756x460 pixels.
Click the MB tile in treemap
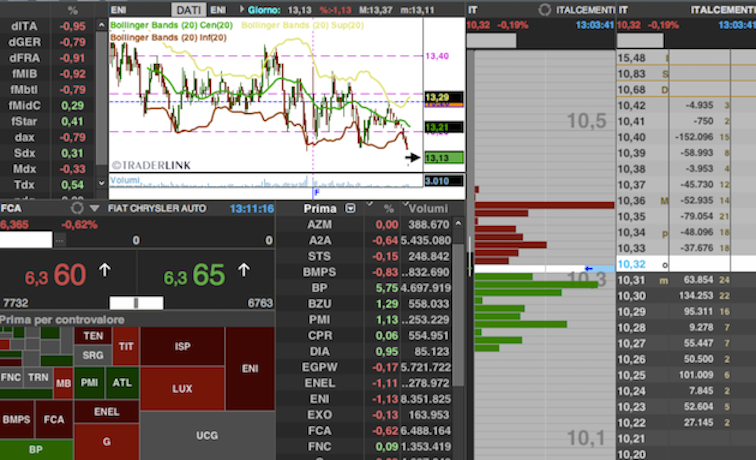[x=63, y=383]
